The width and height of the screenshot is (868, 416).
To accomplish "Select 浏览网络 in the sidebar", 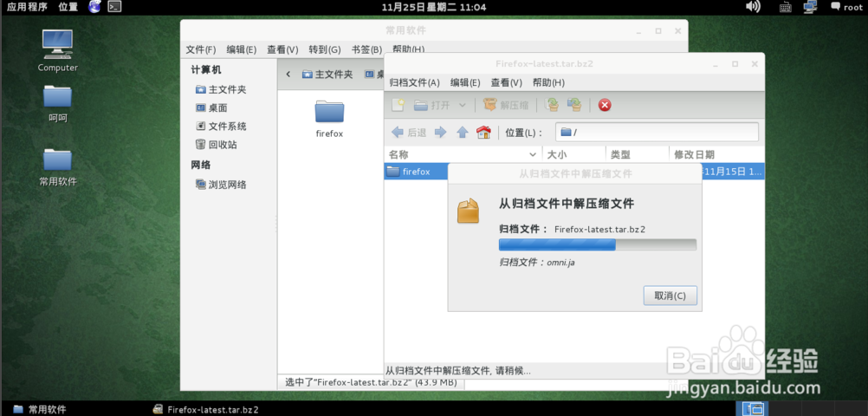I will point(221,185).
